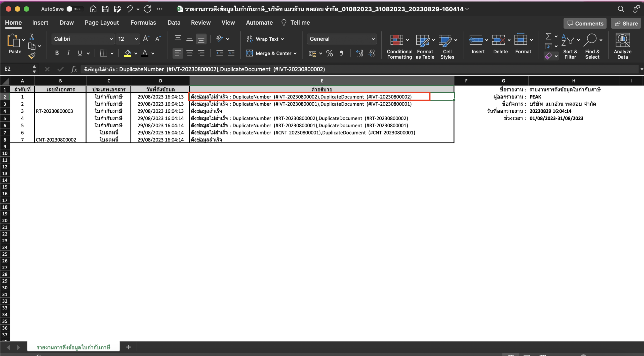Click the Cell Styles icon
644x356 pixels.
tap(445, 40)
